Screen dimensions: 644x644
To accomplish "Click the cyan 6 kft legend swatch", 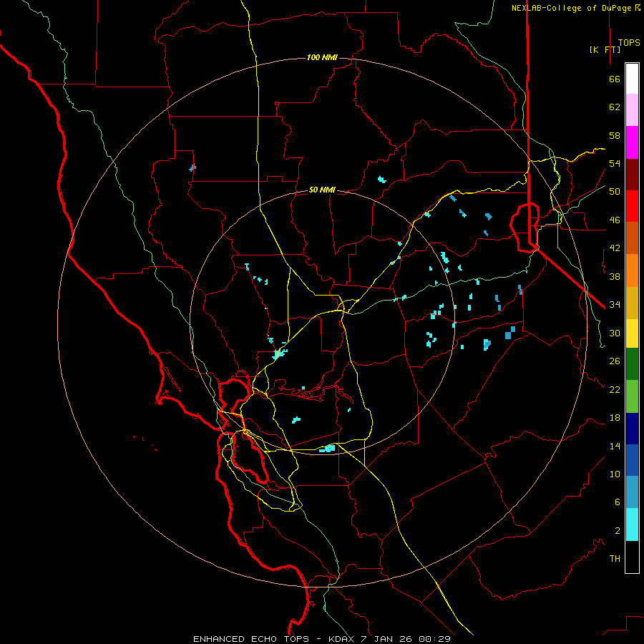I will click(632, 525).
